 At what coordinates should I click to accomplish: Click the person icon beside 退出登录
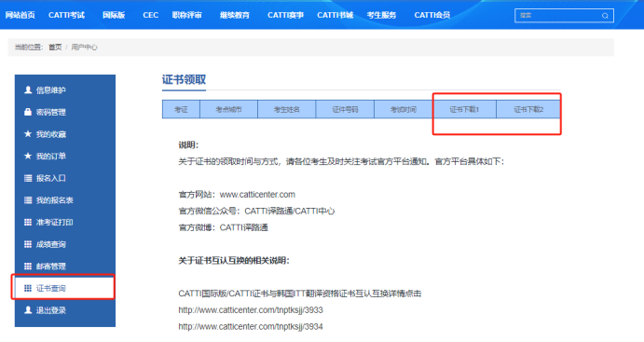pos(28,310)
